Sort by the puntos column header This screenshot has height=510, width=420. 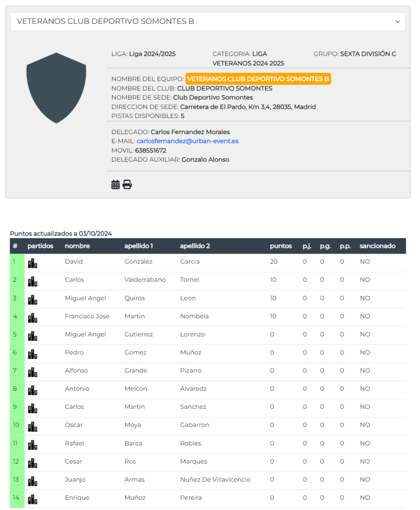(281, 246)
